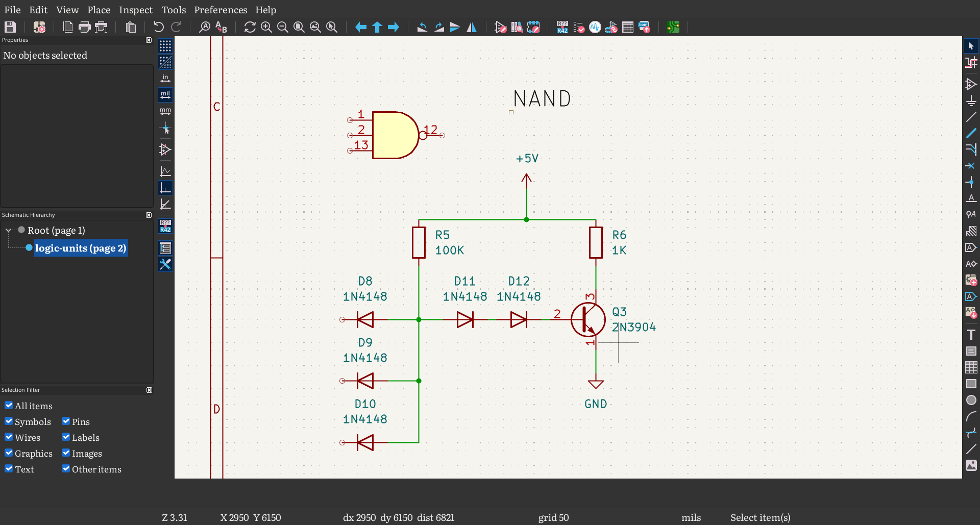Screen dimensions: 980x525
Task: Open the Simulator icon
Action: point(595,27)
